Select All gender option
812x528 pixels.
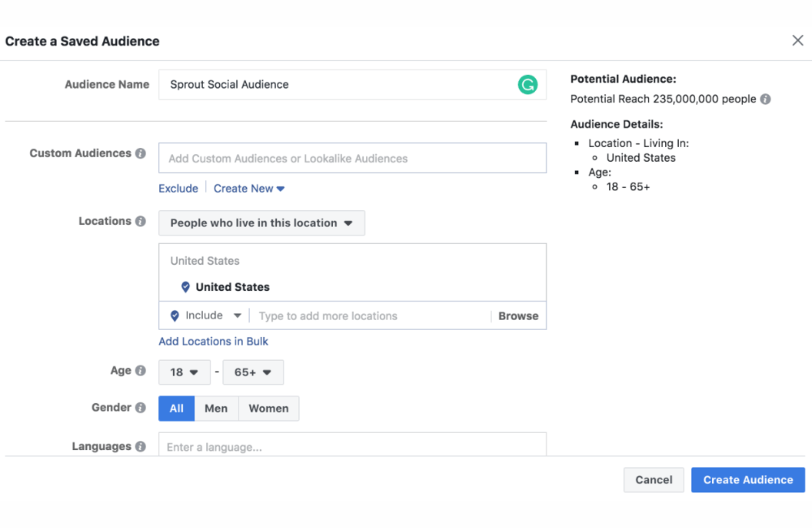pyautogui.click(x=176, y=409)
